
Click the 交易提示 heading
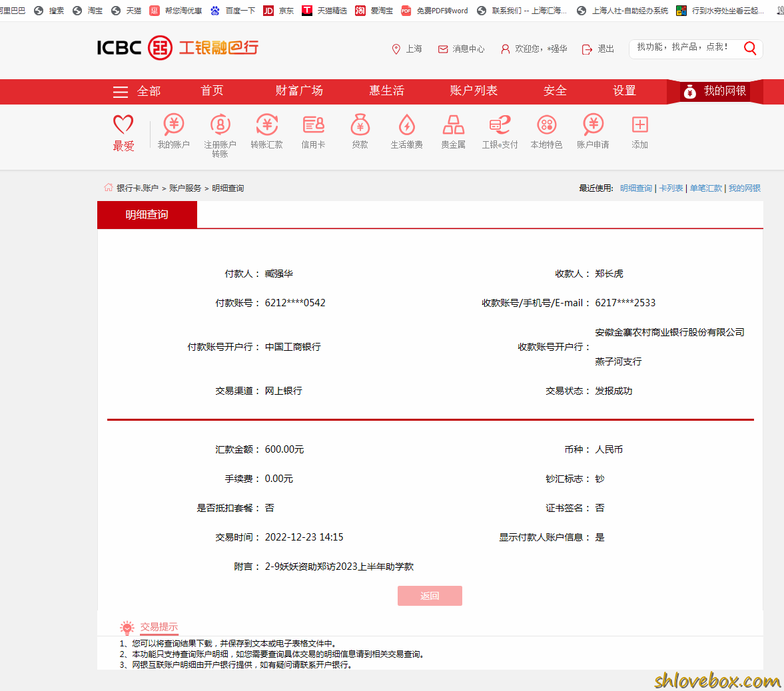click(159, 626)
